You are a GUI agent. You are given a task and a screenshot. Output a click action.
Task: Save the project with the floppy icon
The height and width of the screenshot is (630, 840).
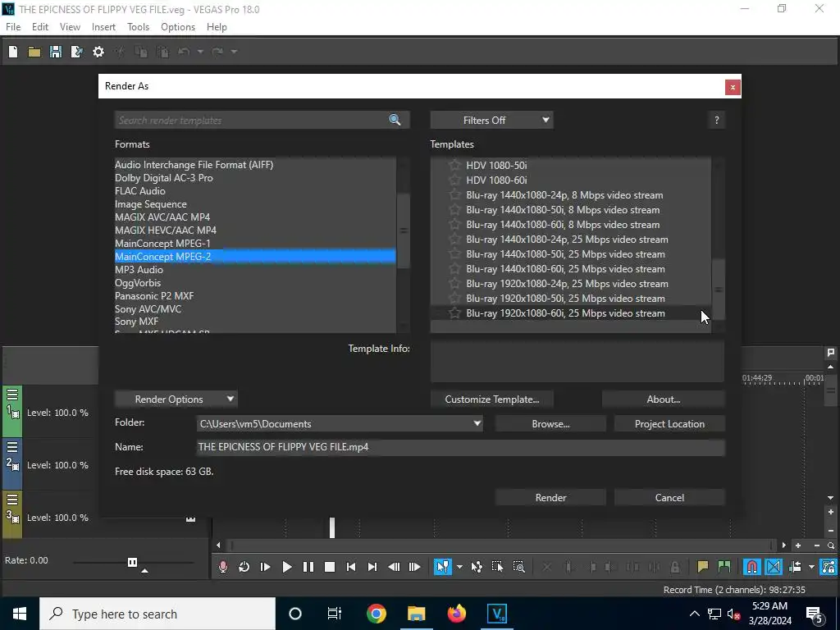click(56, 52)
